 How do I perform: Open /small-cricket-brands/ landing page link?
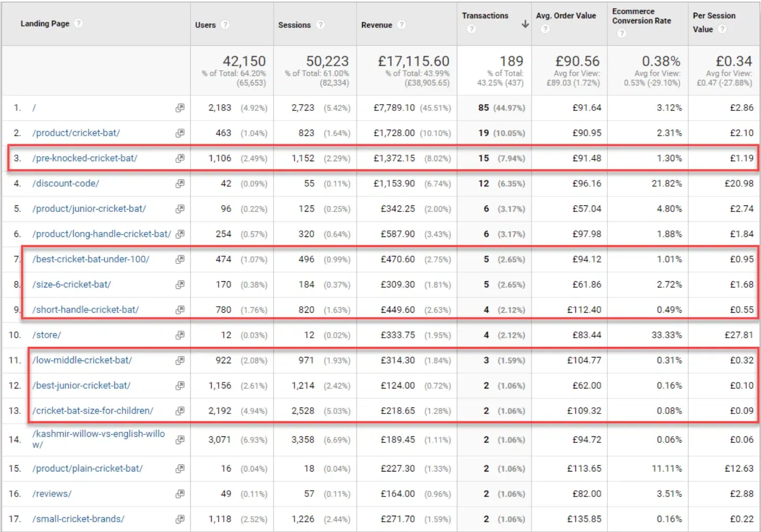coord(78,519)
